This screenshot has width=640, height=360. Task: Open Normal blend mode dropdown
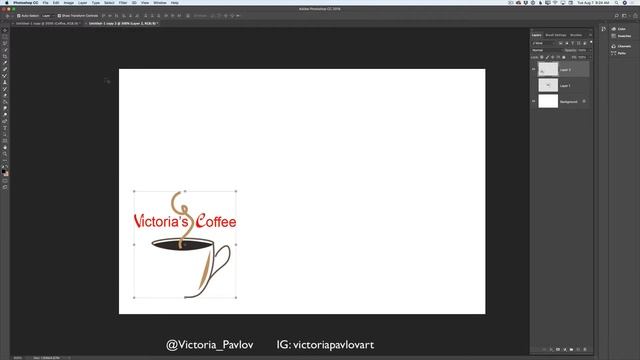point(547,50)
